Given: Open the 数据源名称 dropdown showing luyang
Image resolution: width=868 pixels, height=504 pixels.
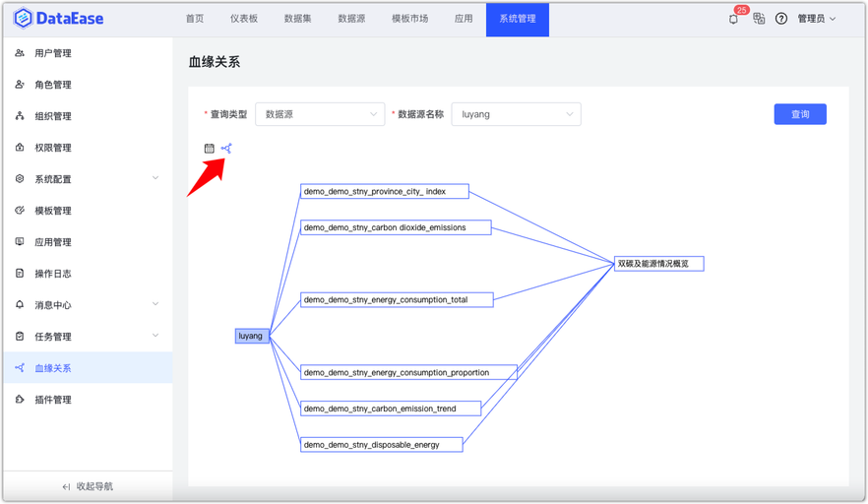Looking at the screenshot, I should coord(516,114).
